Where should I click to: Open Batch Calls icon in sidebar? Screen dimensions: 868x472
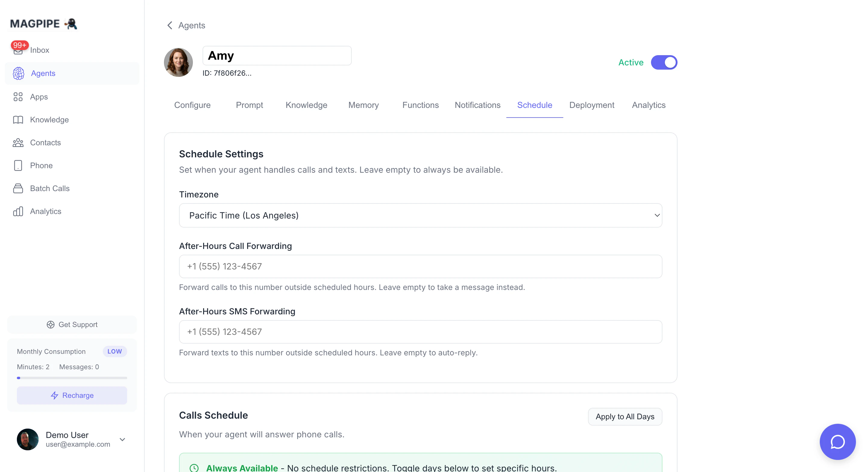[x=18, y=188]
